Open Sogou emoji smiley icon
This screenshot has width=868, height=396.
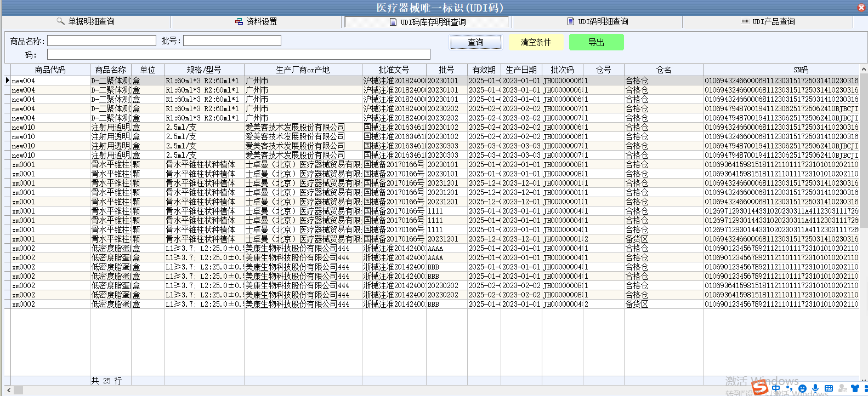[803, 388]
